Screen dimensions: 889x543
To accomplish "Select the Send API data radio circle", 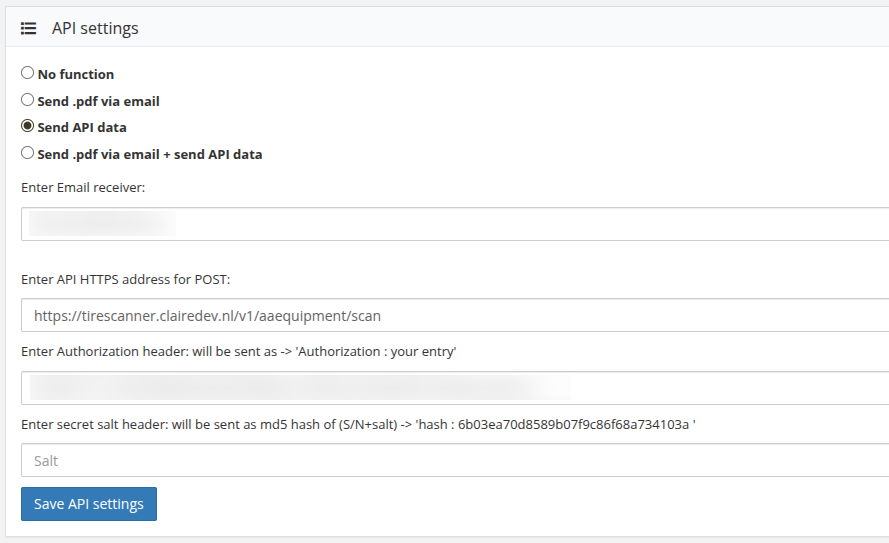I will [x=27, y=127].
